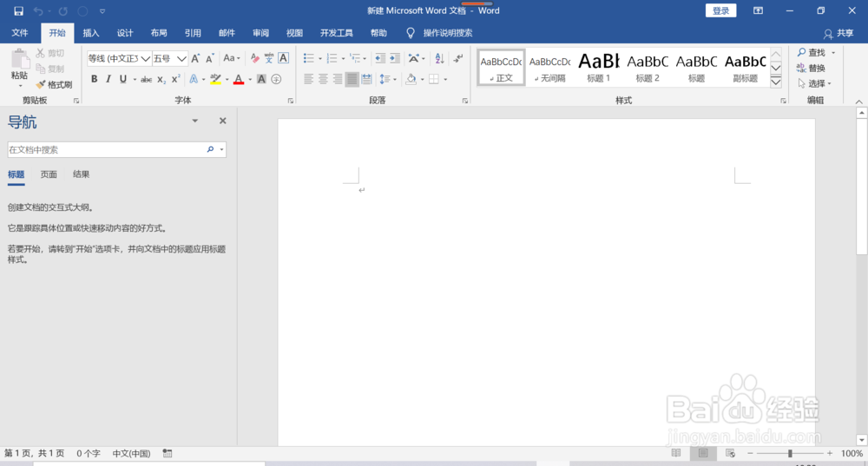Screen dimensions: 868x466
Task: Click the Undo arrow icon
Action: pyautogui.click(x=38, y=11)
